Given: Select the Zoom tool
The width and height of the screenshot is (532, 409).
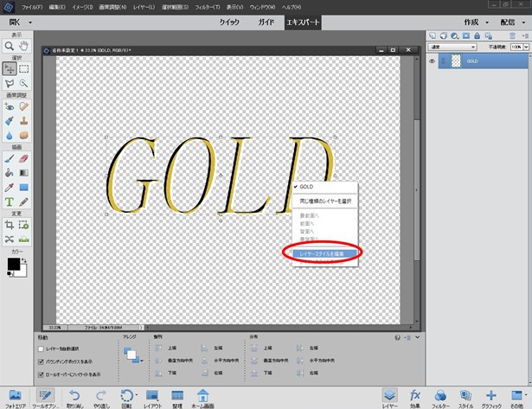Looking at the screenshot, I should click(x=10, y=46).
